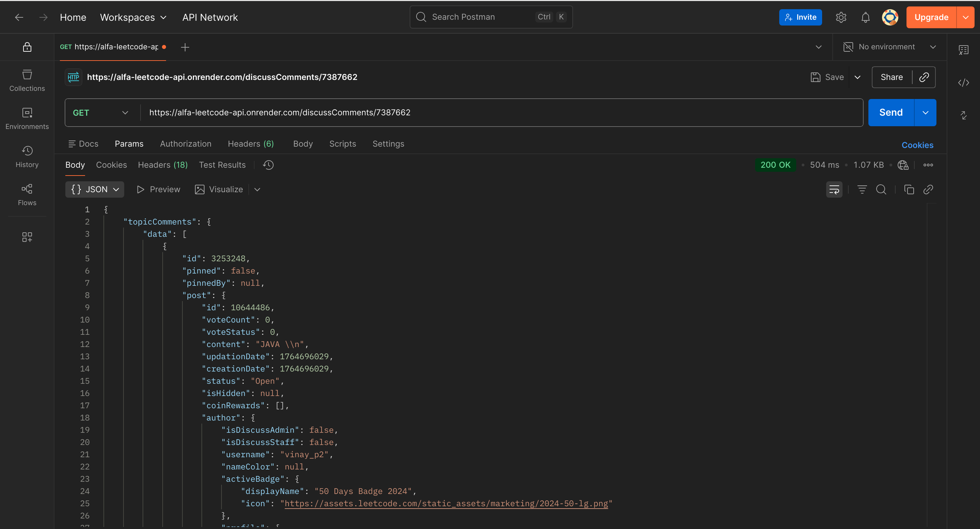
Task: Click the blue Send button
Action: (x=891, y=113)
